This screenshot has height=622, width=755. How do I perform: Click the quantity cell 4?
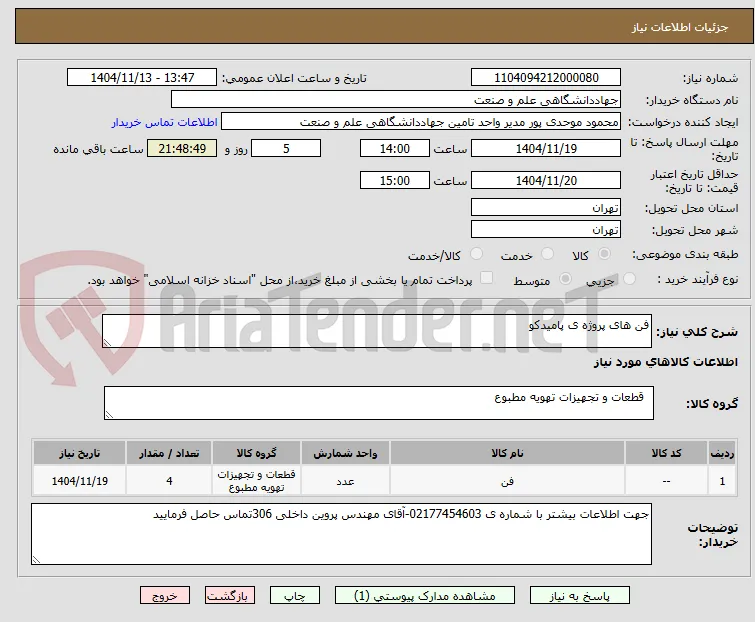tap(169, 480)
